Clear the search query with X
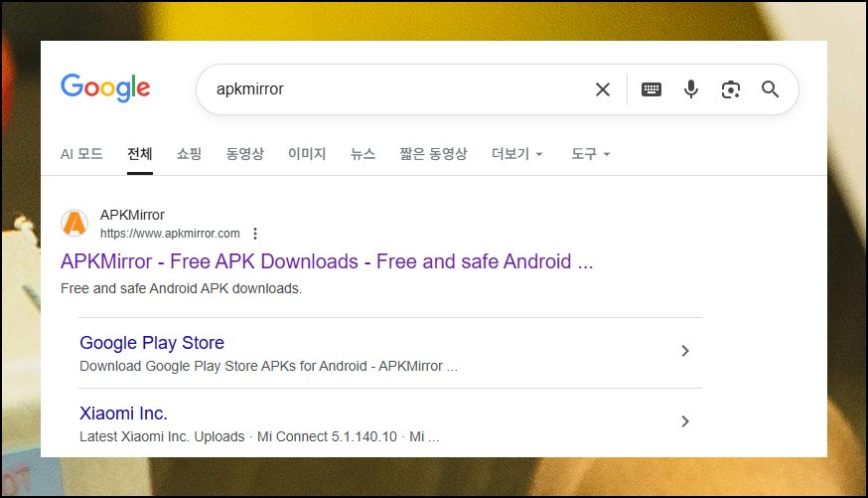Viewport: 868px width, 498px height. 603,89
